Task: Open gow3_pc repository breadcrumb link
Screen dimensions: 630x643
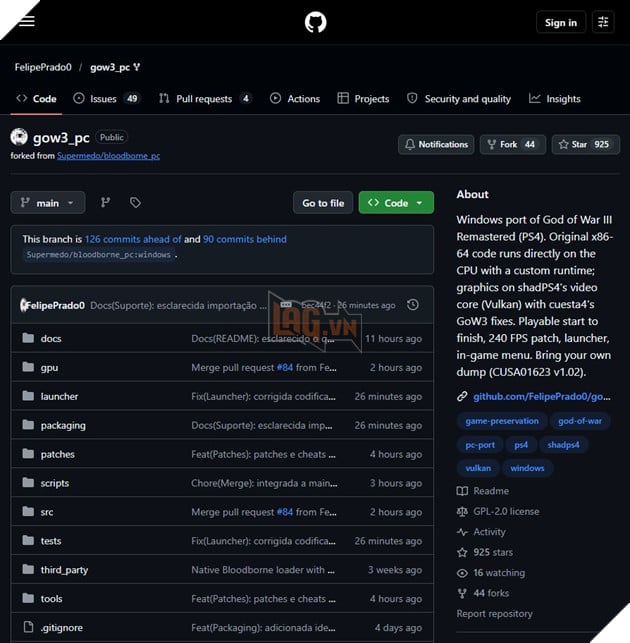Action: [x=110, y=67]
